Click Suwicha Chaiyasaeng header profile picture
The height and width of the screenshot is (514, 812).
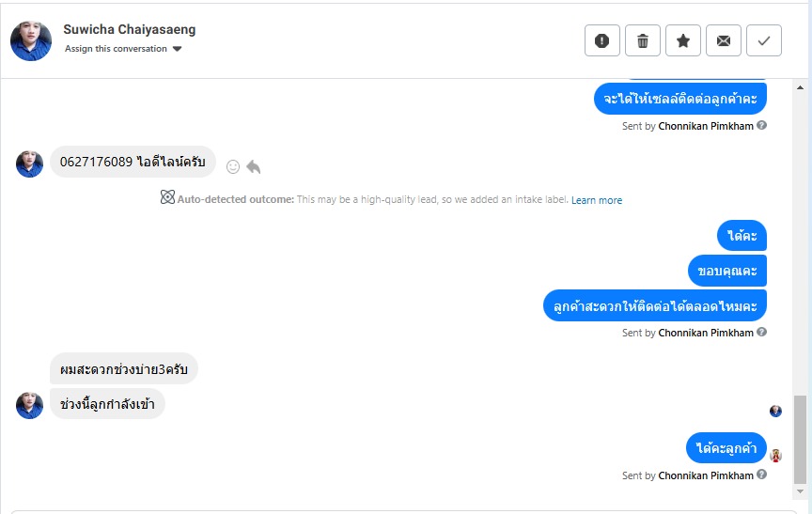[31, 40]
